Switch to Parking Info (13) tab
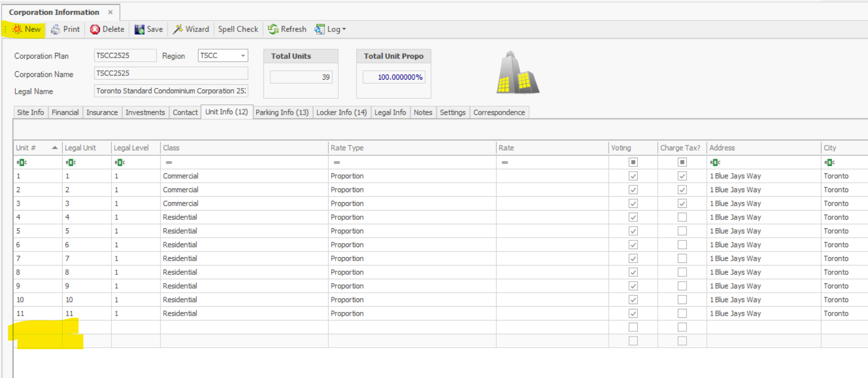The height and width of the screenshot is (378, 868). 282,113
